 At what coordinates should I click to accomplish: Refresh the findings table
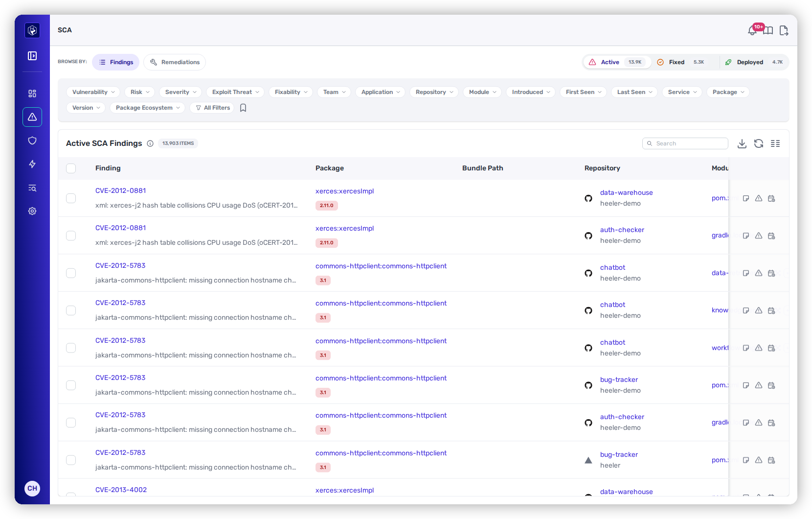pyautogui.click(x=759, y=143)
